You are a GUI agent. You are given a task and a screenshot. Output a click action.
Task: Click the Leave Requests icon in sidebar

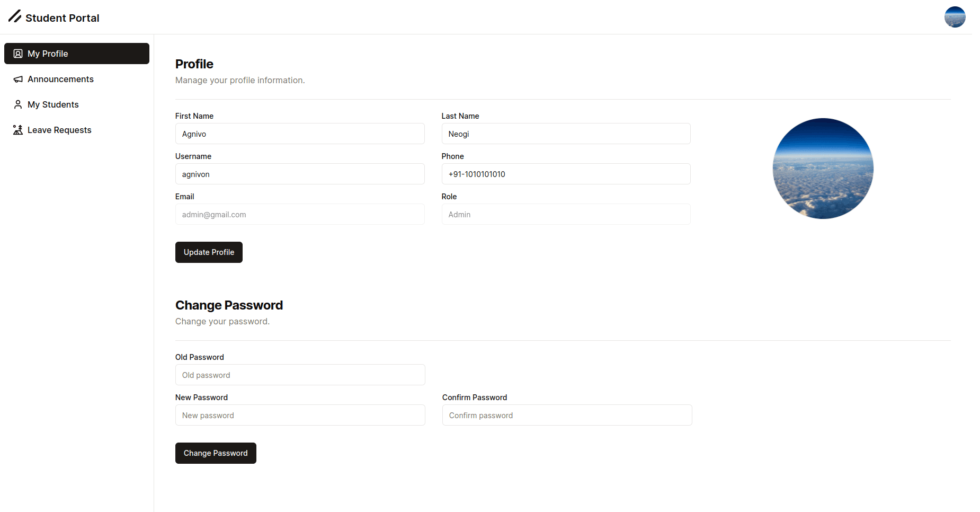tap(18, 130)
